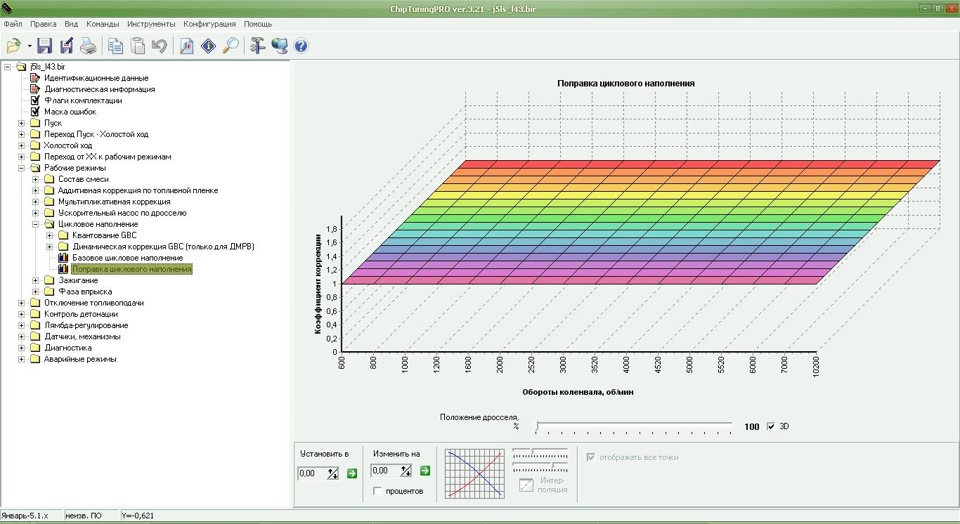Toggle the отображать все точки checkbox
This screenshot has width=960, height=524.
591,457
